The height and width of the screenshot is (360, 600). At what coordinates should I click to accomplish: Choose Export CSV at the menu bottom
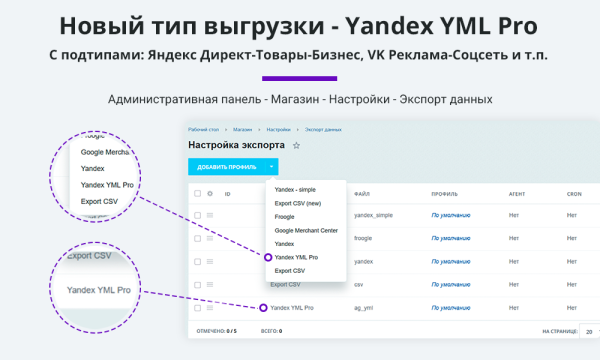(290, 270)
